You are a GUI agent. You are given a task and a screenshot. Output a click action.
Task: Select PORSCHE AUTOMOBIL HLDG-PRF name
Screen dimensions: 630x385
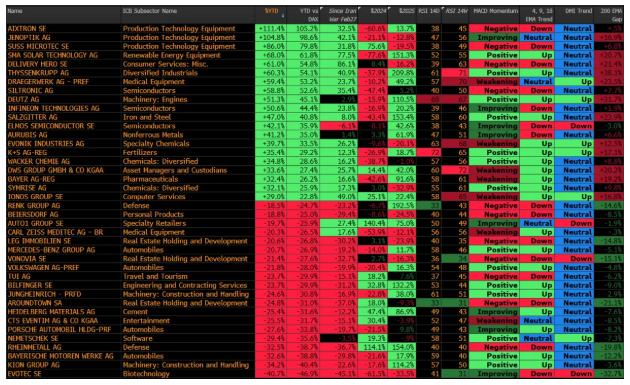click(x=59, y=329)
